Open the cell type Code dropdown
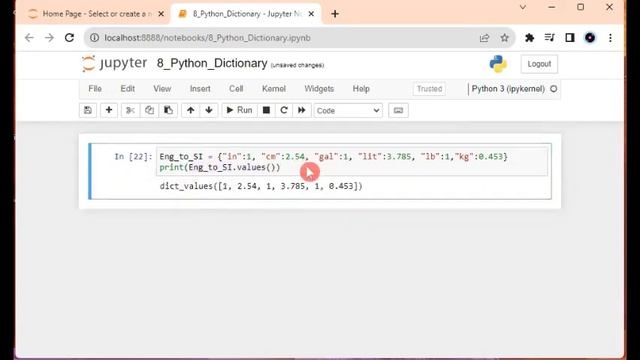 (x=348, y=111)
